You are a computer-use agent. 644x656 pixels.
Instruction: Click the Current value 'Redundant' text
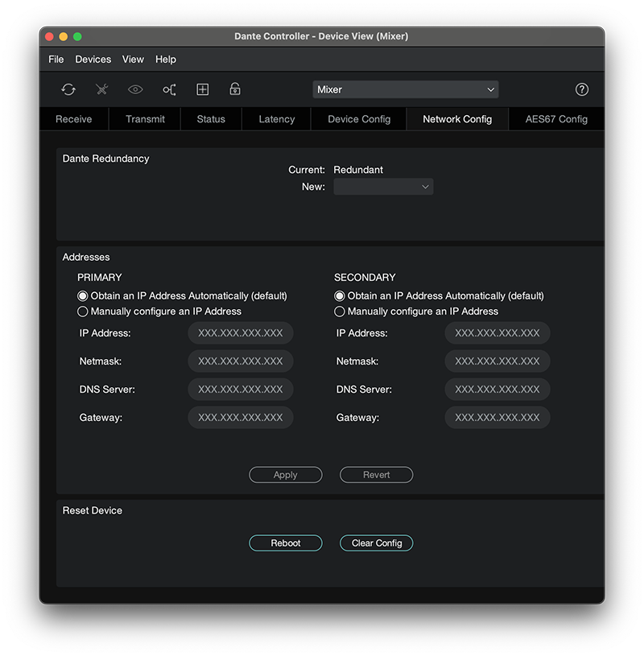click(x=357, y=170)
